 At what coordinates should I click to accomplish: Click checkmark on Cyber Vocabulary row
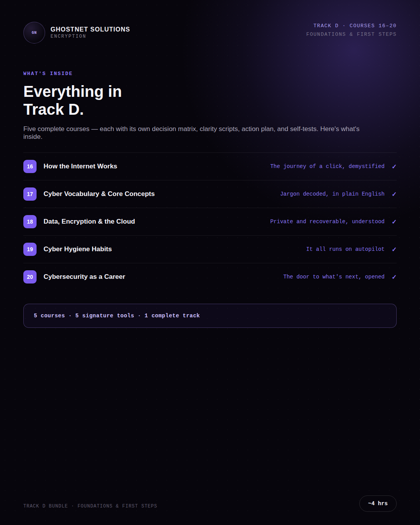pos(394,194)
